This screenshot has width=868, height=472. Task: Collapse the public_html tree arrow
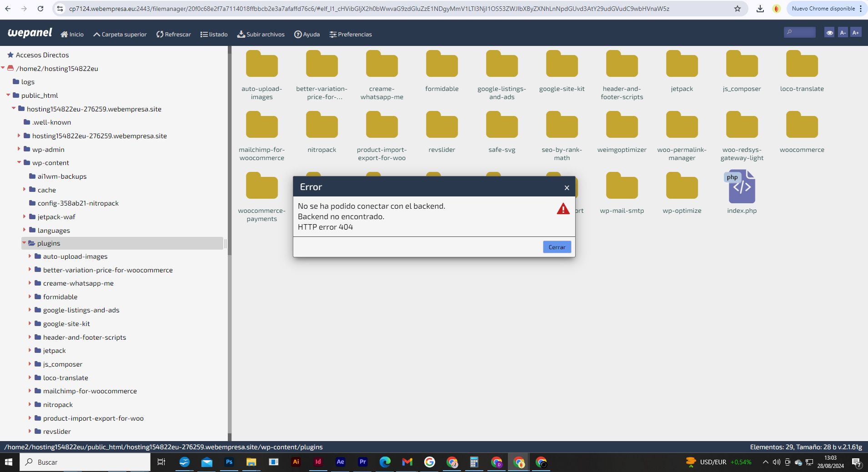click(x=8, y=95)
